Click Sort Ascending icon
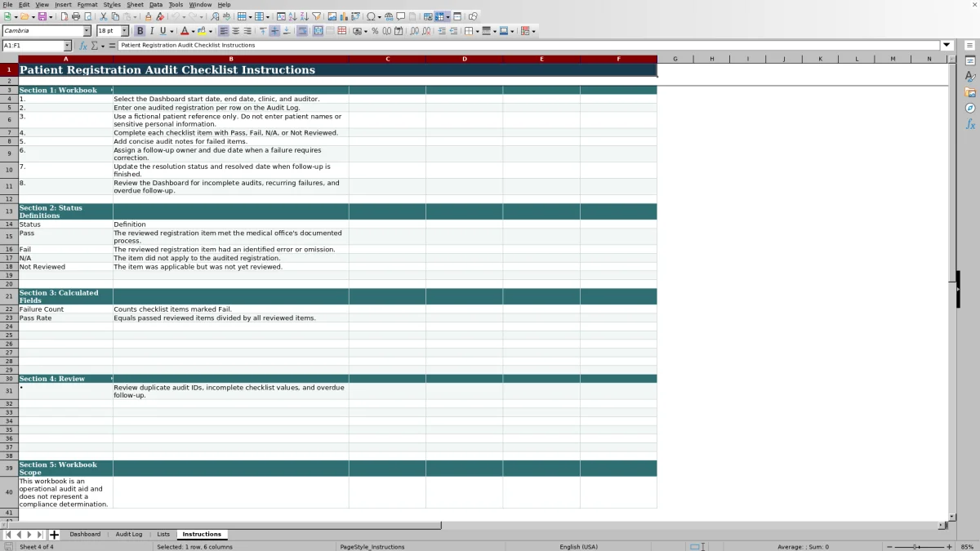This screenshot has height=551, width=980. [292, 16]
